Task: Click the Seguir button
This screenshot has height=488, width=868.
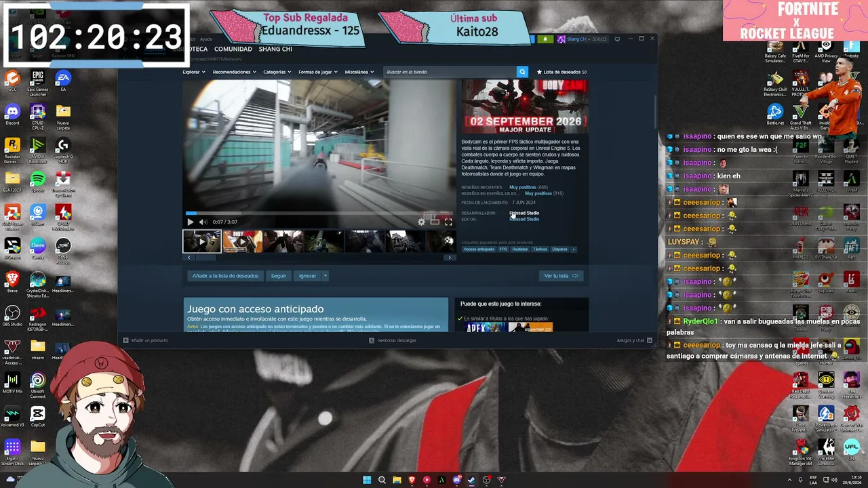Action: point(279,276)
